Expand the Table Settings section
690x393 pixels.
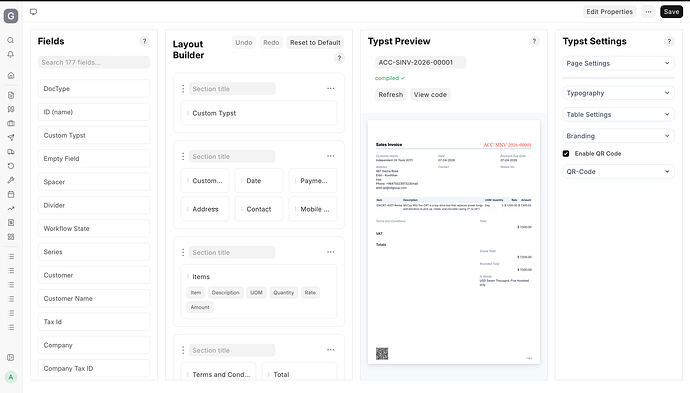pos(618,114)
